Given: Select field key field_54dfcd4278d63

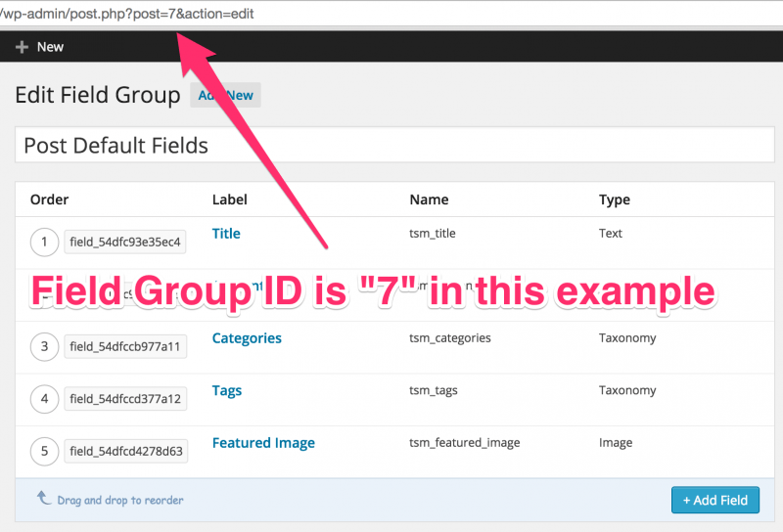Looking at the screenshot, I should [x=124, y=452].
